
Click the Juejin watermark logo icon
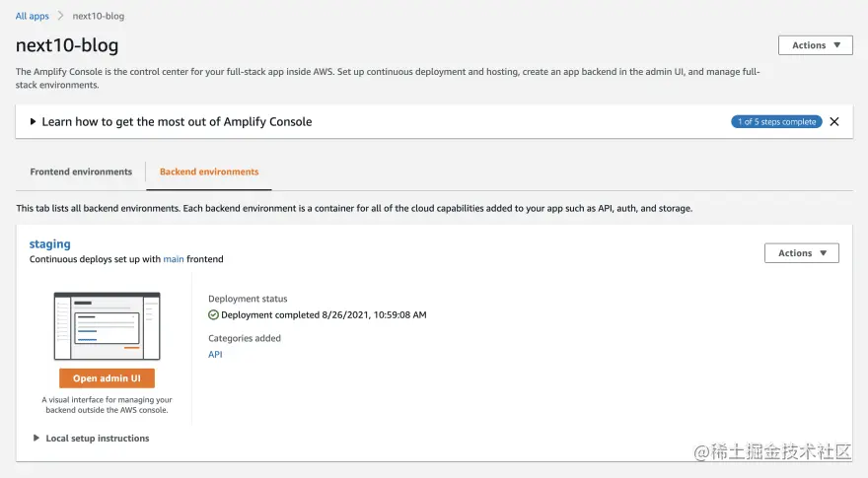pyautogui.click(x=702, y=451)
